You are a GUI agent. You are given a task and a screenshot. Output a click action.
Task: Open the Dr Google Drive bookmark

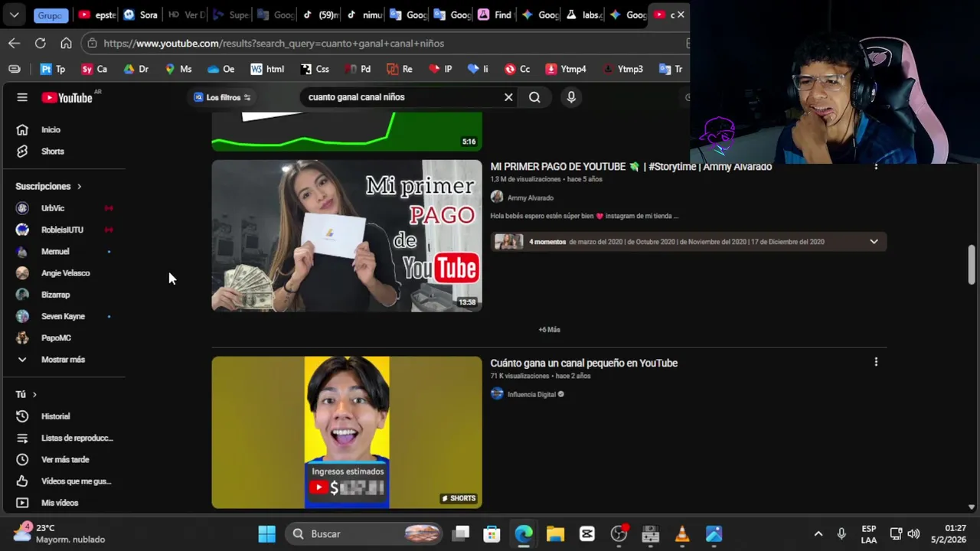[x=136, y=69]
